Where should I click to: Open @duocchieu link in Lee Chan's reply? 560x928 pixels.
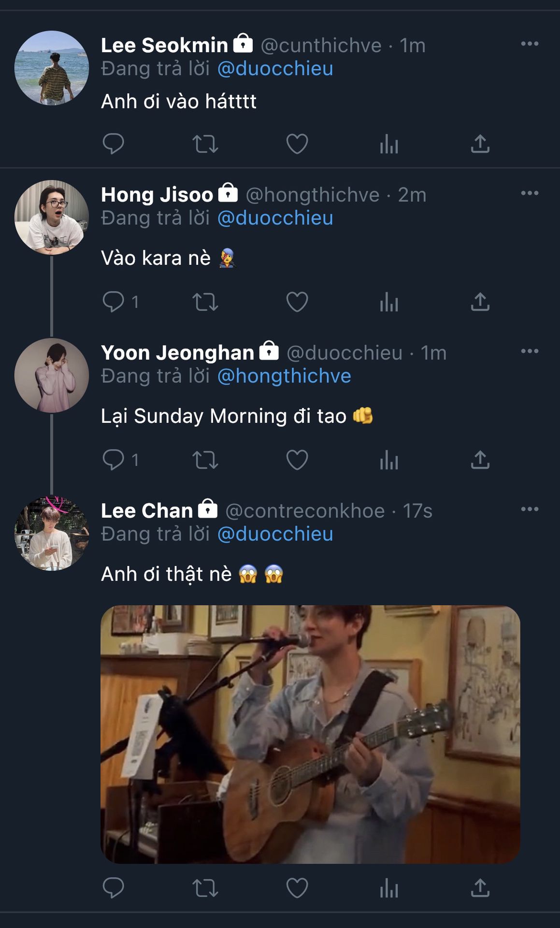275,534
